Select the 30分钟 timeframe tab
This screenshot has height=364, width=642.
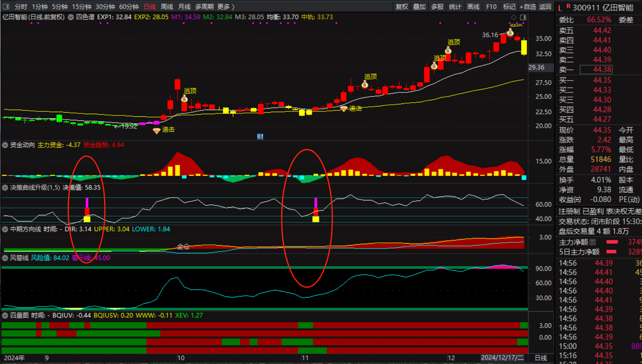pos(105,7)
